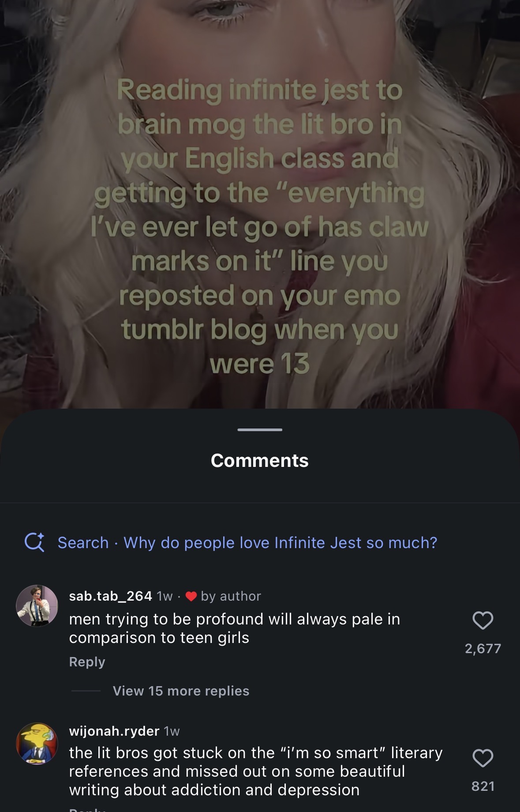Tap the comments sheet drag handle
The height and width of the screenshot is (812, 520).
[260, 429]
